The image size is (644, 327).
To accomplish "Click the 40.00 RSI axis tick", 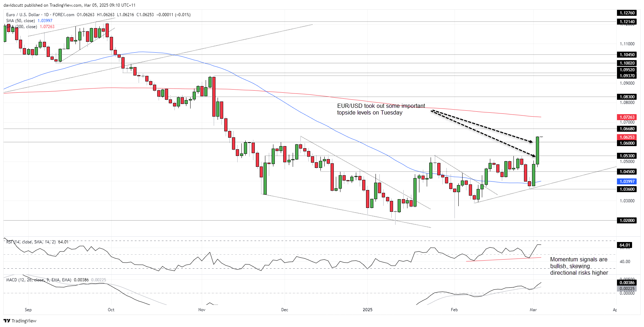I will tap(625, 262).
